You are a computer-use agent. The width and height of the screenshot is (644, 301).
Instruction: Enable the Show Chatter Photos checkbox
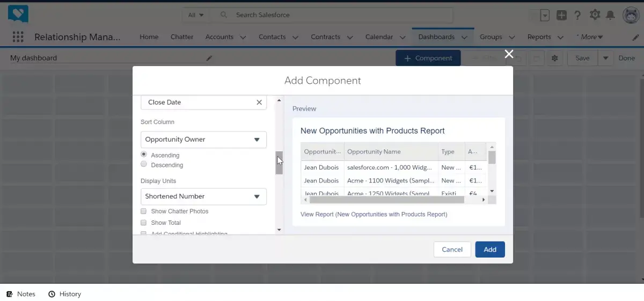click(x=144, y=211)
